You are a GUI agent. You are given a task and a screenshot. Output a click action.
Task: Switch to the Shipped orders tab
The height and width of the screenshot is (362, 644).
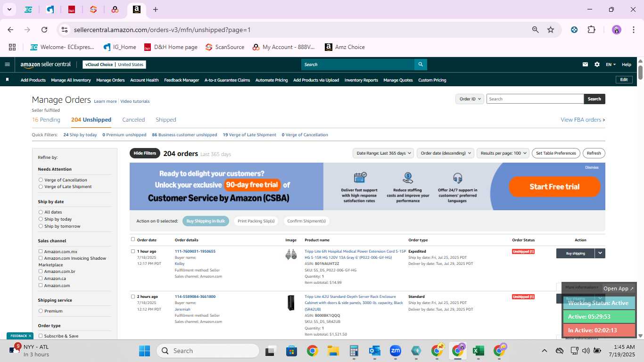coord(166,120)
